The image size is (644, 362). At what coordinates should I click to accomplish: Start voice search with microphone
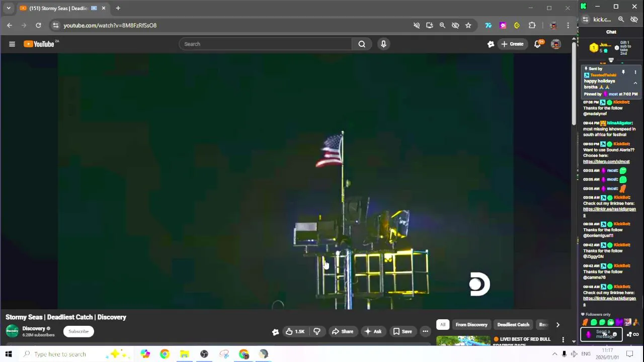(x=383, y=44)
